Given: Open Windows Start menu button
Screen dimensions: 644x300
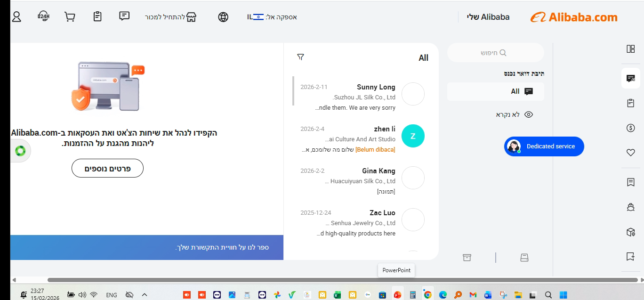Looking at the screenshot, I should [x=563, y=295].
